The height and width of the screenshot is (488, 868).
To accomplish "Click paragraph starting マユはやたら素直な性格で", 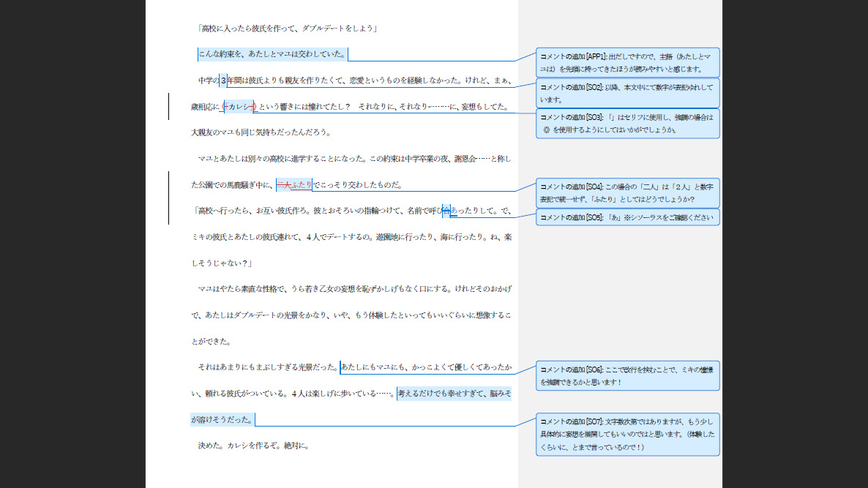I will tap(351, 289).
